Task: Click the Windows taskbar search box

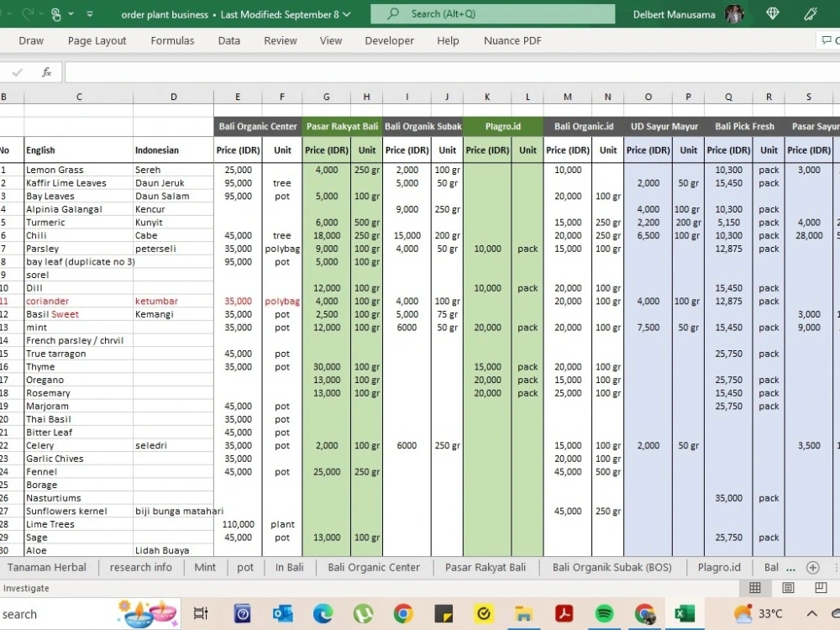Action: pyautogui.click(x=88, y=614)
